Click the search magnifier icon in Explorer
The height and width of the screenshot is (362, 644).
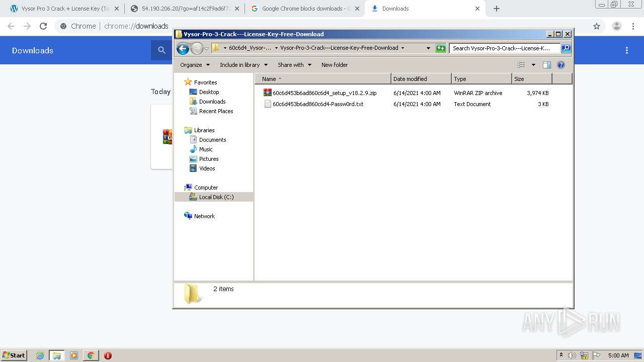coord(566,48)
